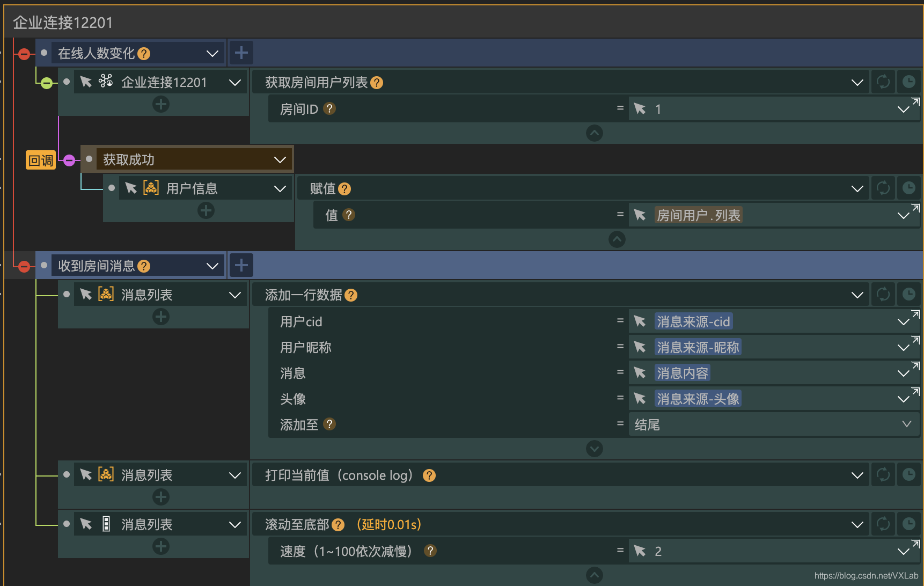Add a target below first 消息列表
The height and width of the screenshot is (586, 924).
click(x=161, y=317)
